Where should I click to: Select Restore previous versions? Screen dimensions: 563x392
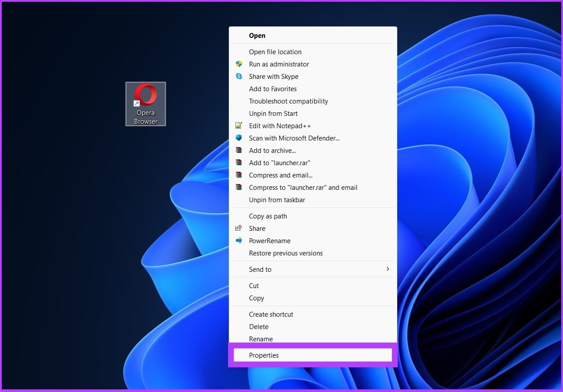[313, 253]
